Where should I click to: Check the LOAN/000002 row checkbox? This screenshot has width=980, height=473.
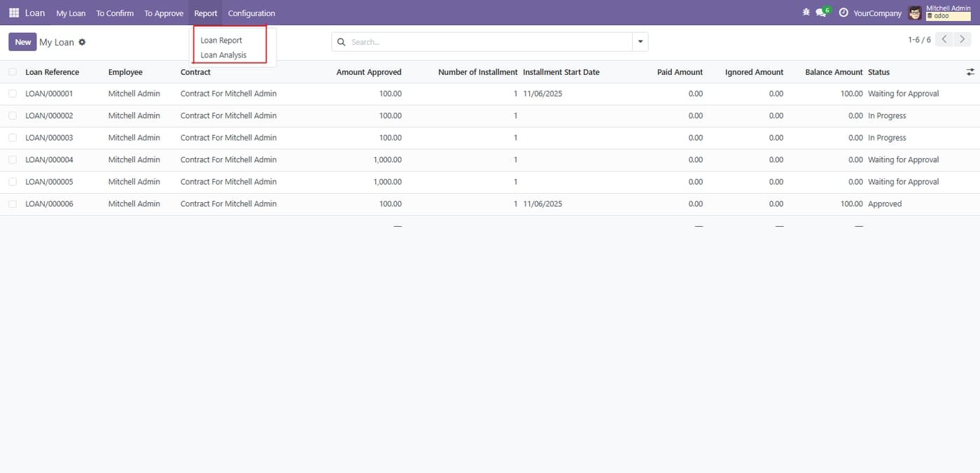pyautogui.click(x=13, y=115)
